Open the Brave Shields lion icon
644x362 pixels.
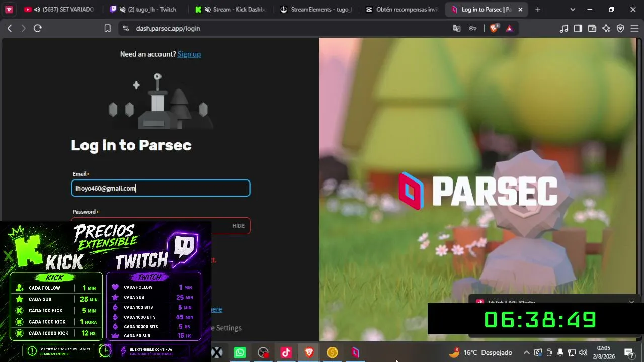(x=494, y=28)
